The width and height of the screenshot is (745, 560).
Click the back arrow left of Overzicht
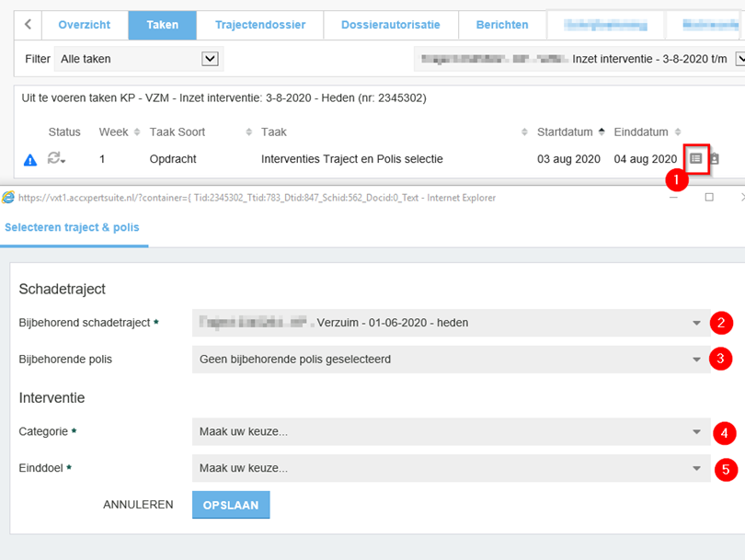click(x=29, y=25)
